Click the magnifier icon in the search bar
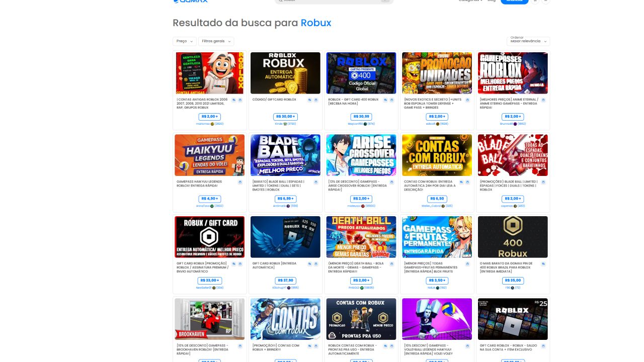This screenshot has width=644, height=362. coord(281,2)
